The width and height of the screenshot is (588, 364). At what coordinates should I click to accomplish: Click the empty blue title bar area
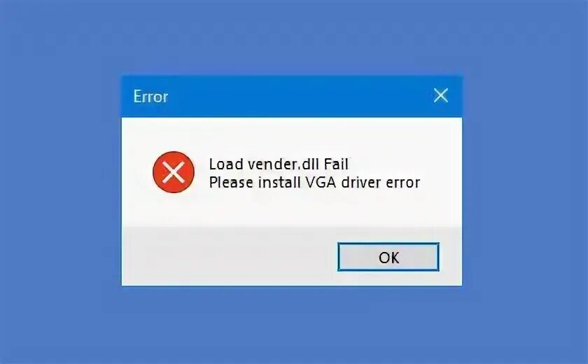point(300,97)
